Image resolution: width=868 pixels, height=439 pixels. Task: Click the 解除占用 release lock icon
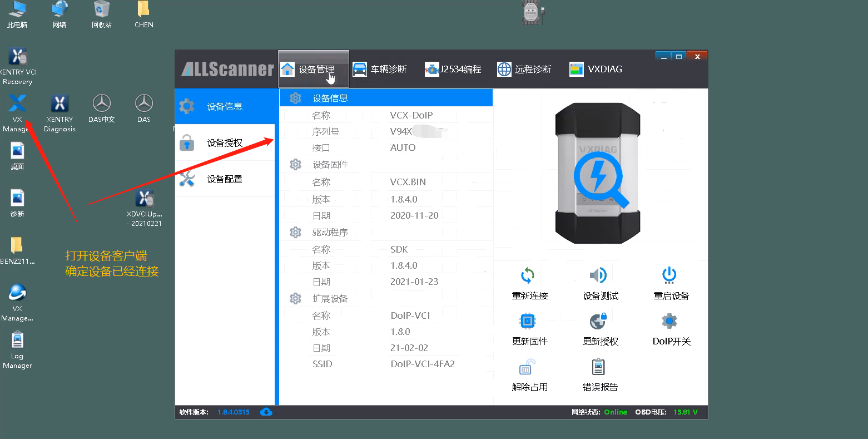point(527,367)
